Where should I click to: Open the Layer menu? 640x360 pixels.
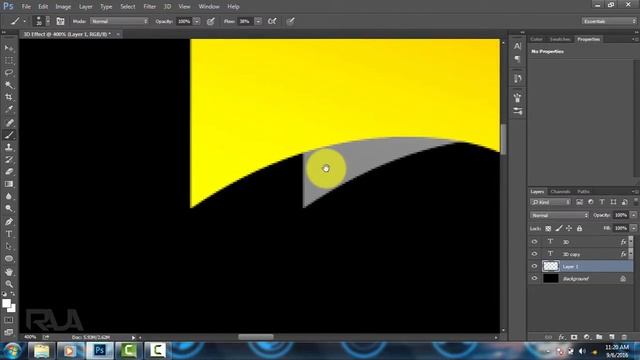point(85,7)
